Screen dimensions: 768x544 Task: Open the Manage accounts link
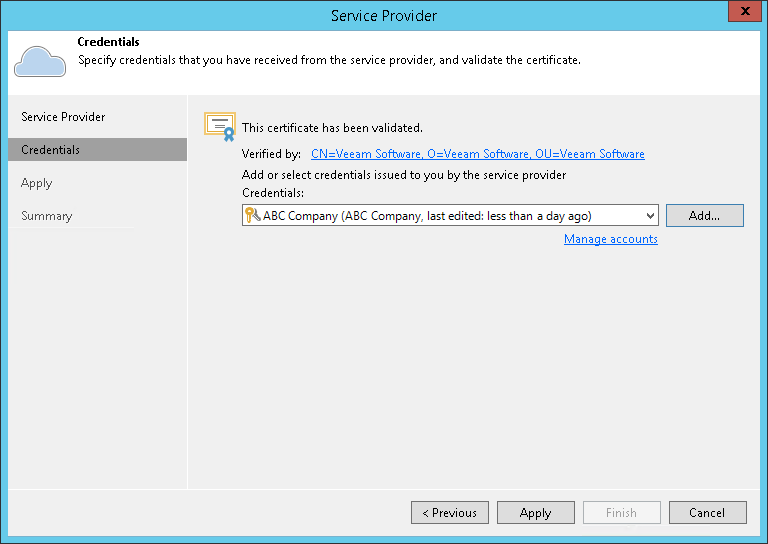[610, 239]
